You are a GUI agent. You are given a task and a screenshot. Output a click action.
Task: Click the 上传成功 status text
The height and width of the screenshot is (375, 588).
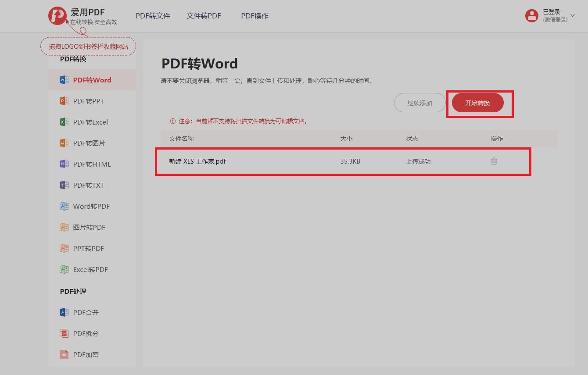[x=418, y=161]
